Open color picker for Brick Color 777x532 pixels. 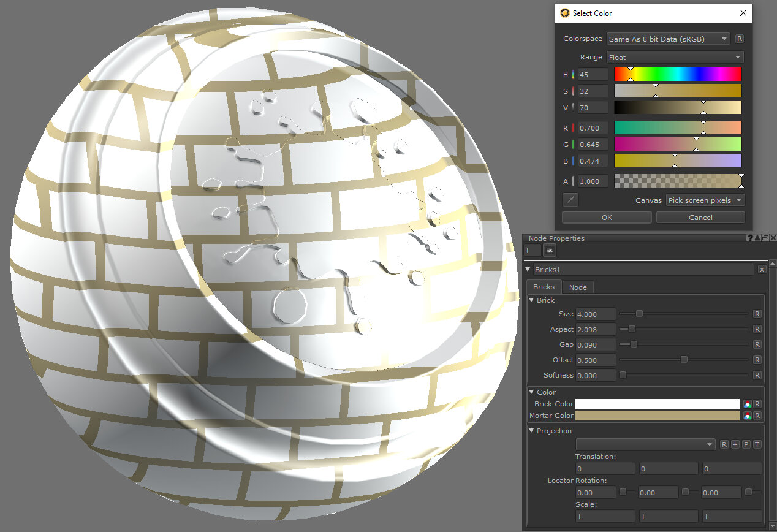[747, 404]
